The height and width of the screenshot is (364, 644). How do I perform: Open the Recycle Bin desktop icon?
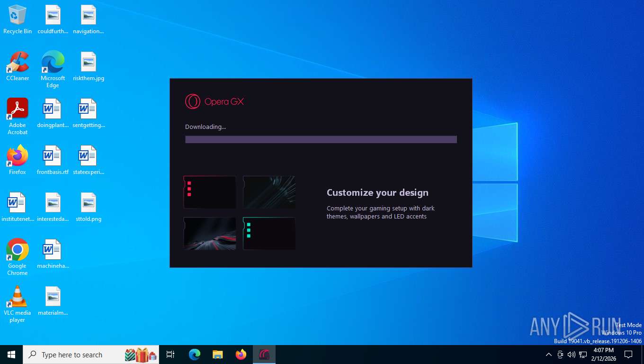tap(18, 19)
